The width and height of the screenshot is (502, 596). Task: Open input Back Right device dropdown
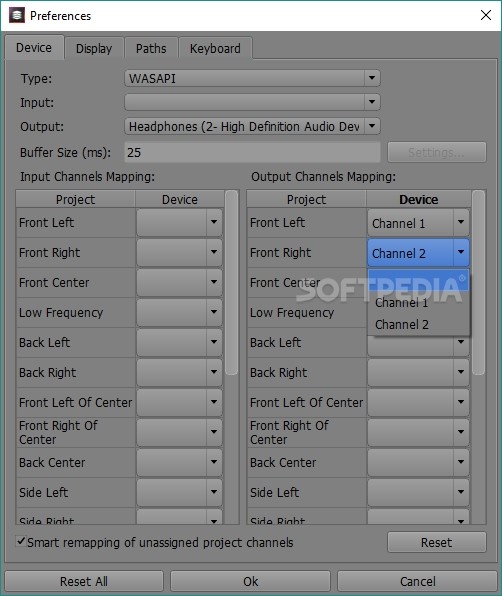(179, 372)
